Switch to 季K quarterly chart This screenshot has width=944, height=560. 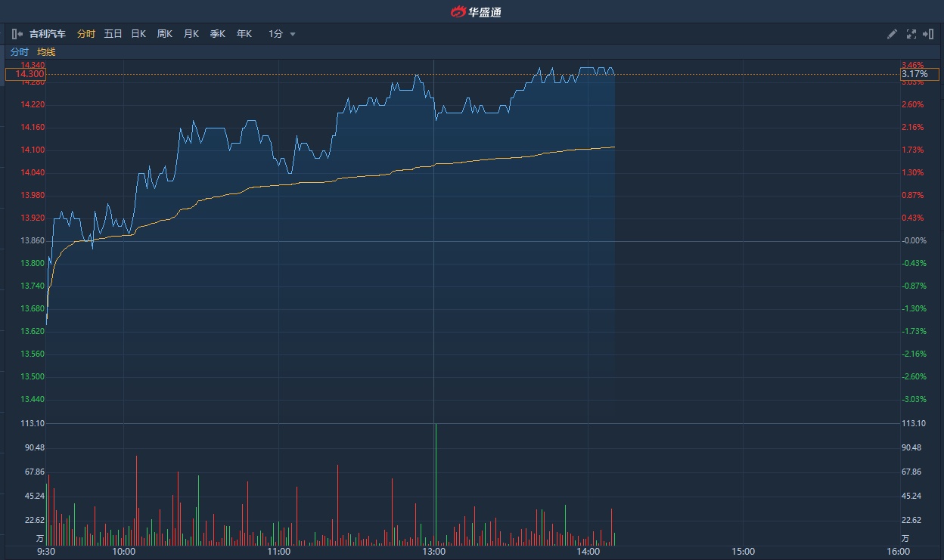pyautogui.click(x=217, y=34)
